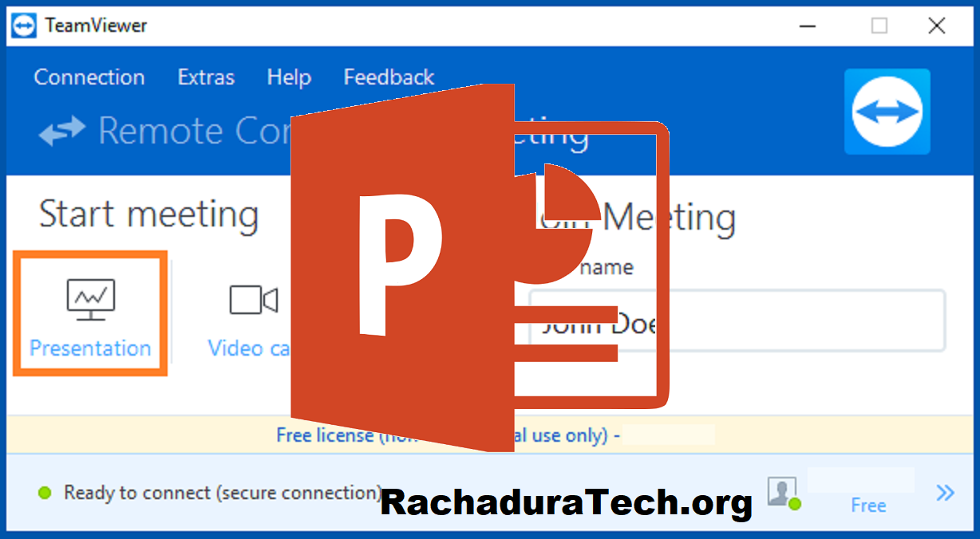This screenshot has height=539, width=980.
Task: Start a Presentation meeting
Action: tap(90, 314)
